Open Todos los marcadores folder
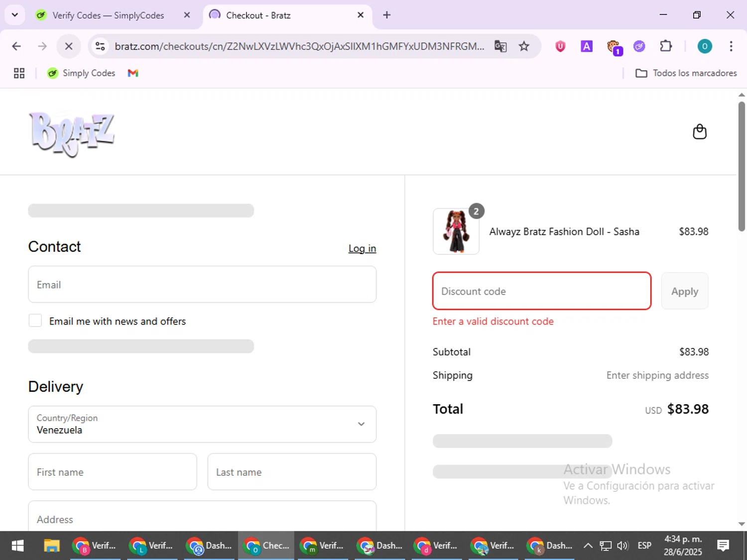Screen dimensions: 747x560 [x=686, y=73]
